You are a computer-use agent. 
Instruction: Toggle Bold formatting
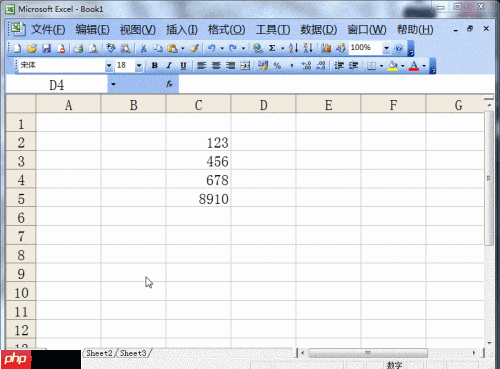point(155,66)
